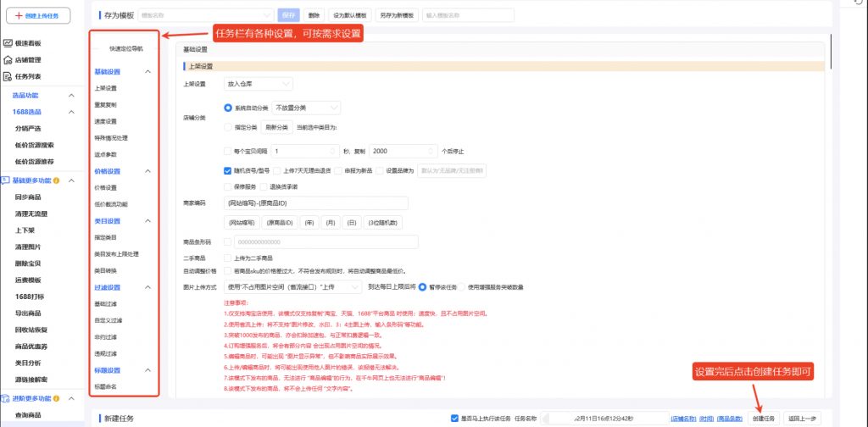Click the 输入模板名称 input field
868x427 pixels.
(x=468, y=15)
